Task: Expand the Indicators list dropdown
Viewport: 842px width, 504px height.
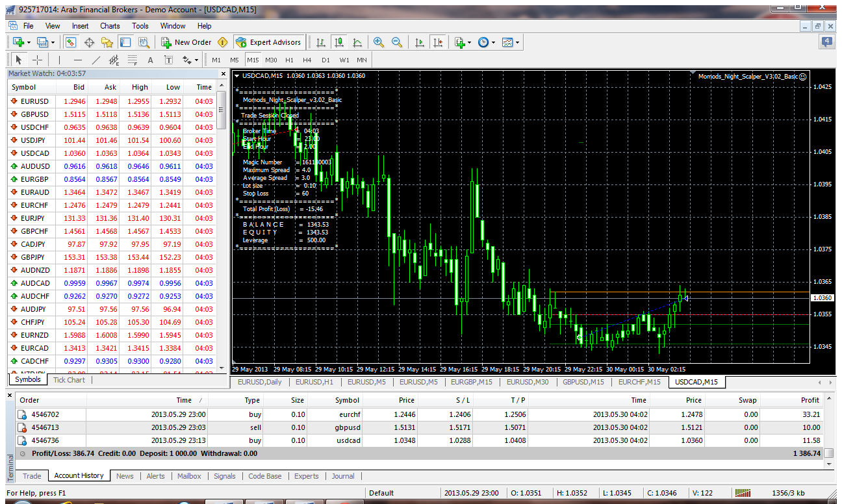Action: [463, 42]
